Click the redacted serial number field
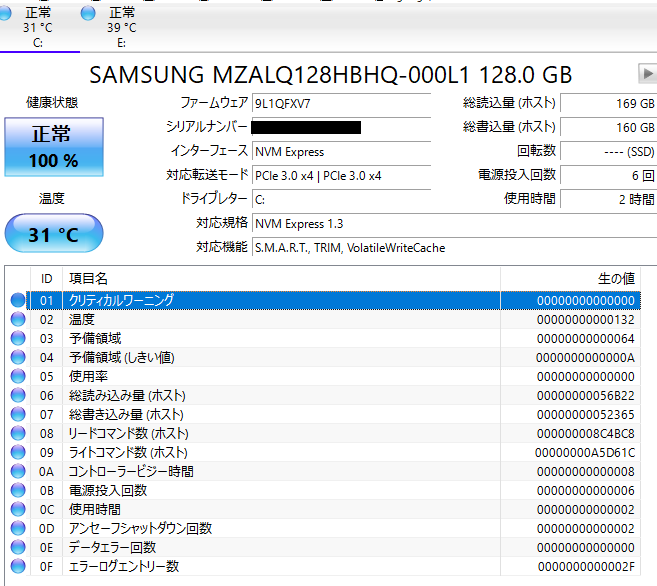Screen dimensions: 657x586 (x=341, y=127)
